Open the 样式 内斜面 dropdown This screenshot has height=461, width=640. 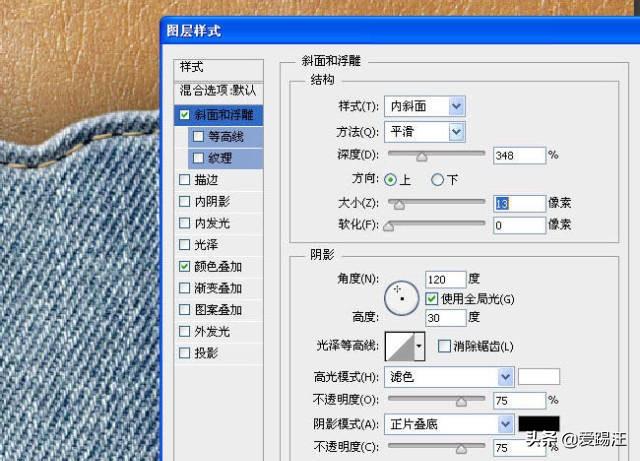click(x=425, y=107)
